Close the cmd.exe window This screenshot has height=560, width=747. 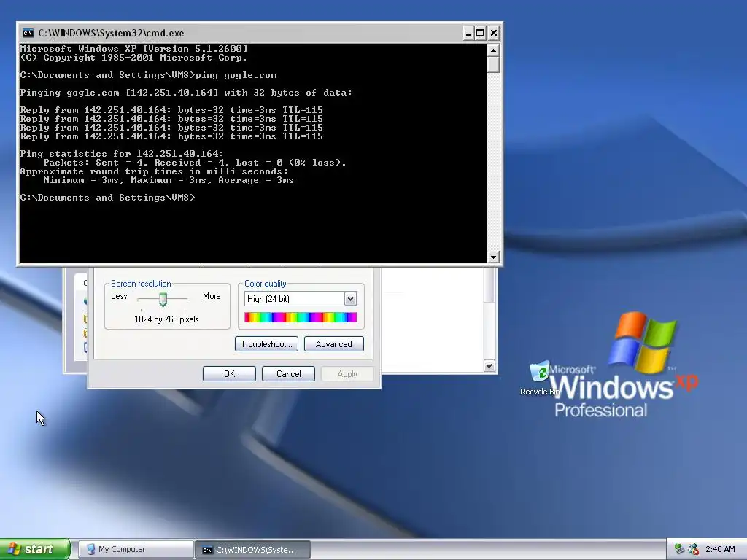point(494,33)
